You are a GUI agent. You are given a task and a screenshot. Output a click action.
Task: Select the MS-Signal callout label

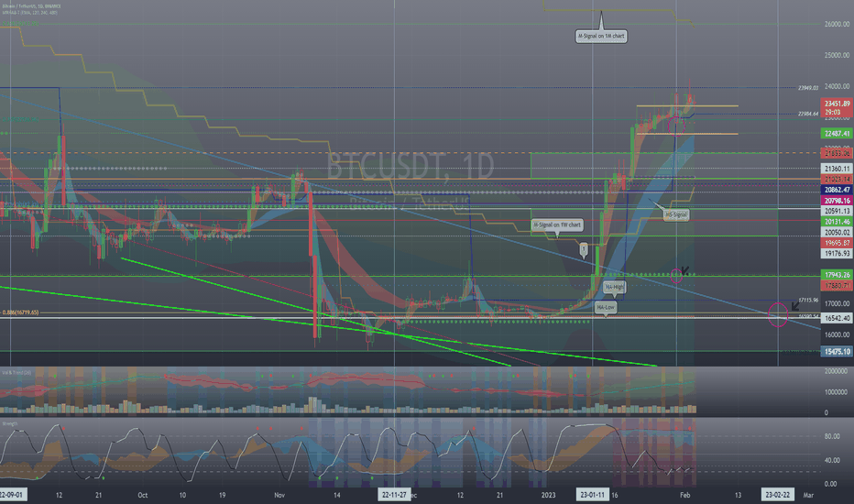[x=676, y=214]
